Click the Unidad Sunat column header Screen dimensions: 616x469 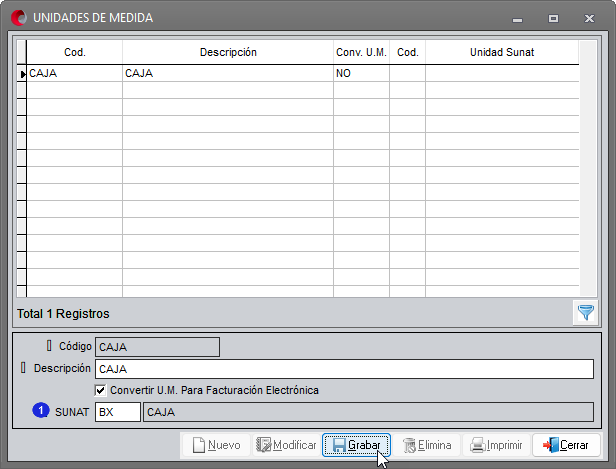502,52
